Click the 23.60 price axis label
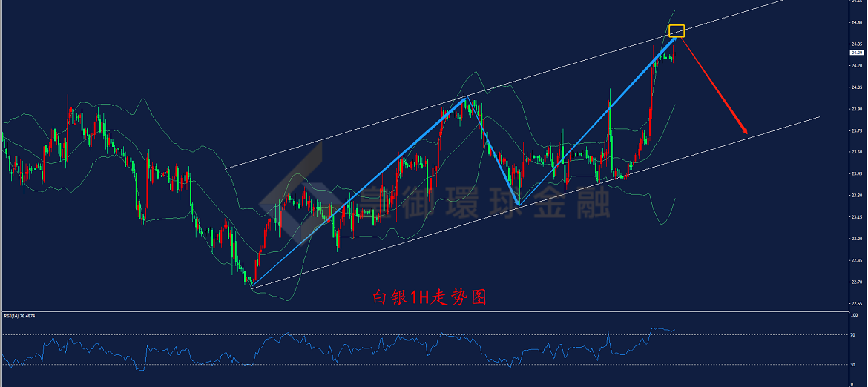868x387 pixels. click(x=858, y=152)
